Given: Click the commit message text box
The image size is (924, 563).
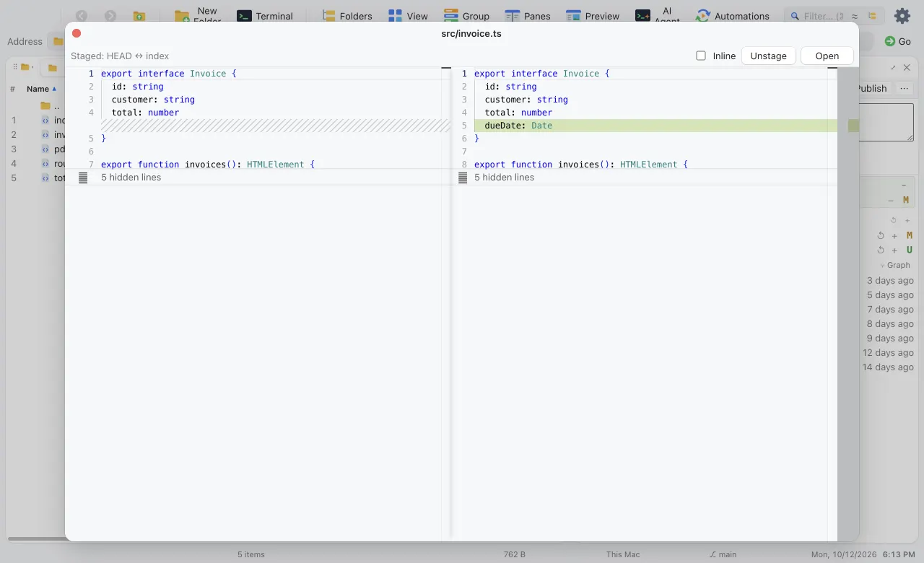Looking at the screenshot, I should (886, 123).
